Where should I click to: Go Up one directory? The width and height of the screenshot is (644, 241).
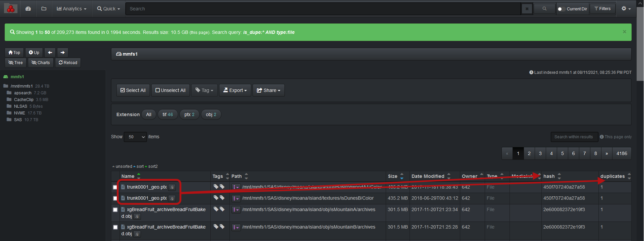click(x=34, y=52)
